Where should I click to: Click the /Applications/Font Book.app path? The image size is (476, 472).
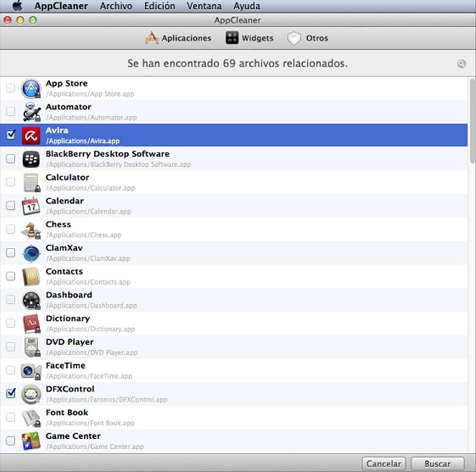(x=90, y=423)
